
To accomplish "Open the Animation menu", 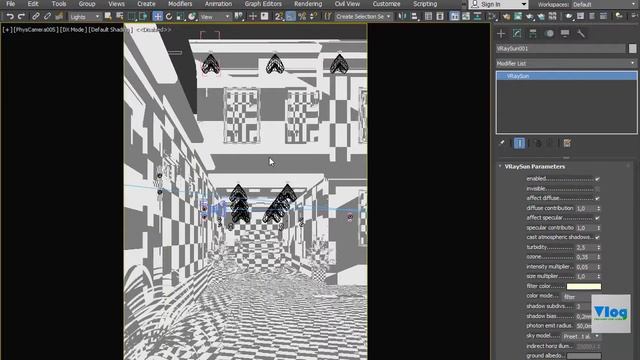I will (218, 4).
